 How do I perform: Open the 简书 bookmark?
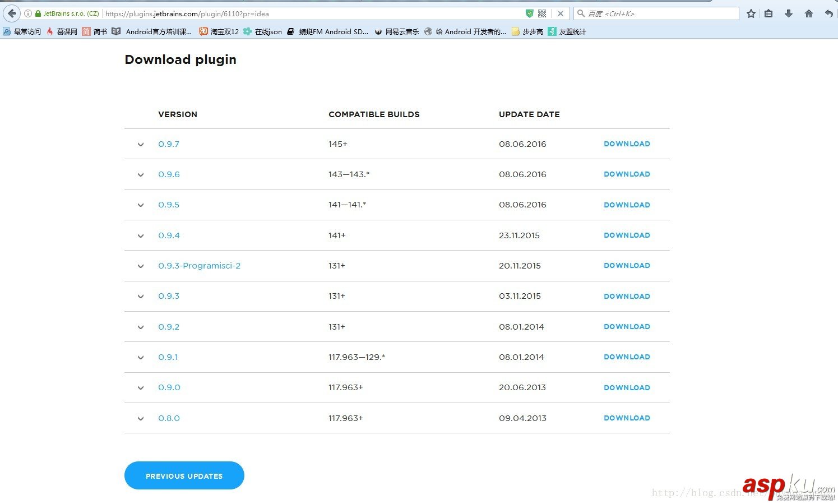pos(94,31)
